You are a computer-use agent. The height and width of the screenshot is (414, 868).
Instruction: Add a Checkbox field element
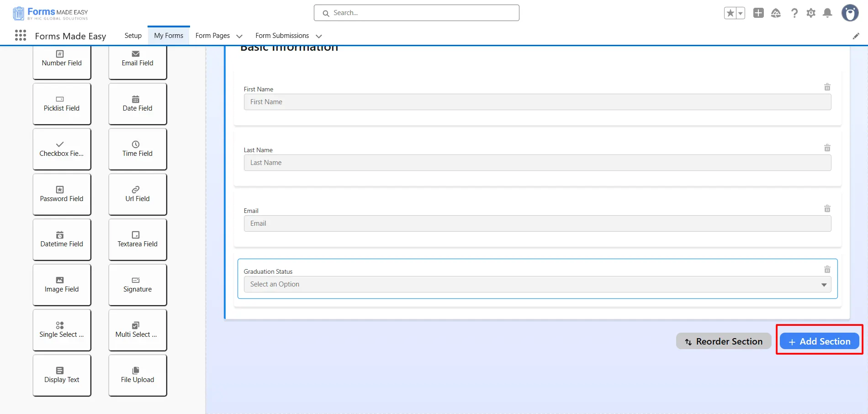(62, 149)
